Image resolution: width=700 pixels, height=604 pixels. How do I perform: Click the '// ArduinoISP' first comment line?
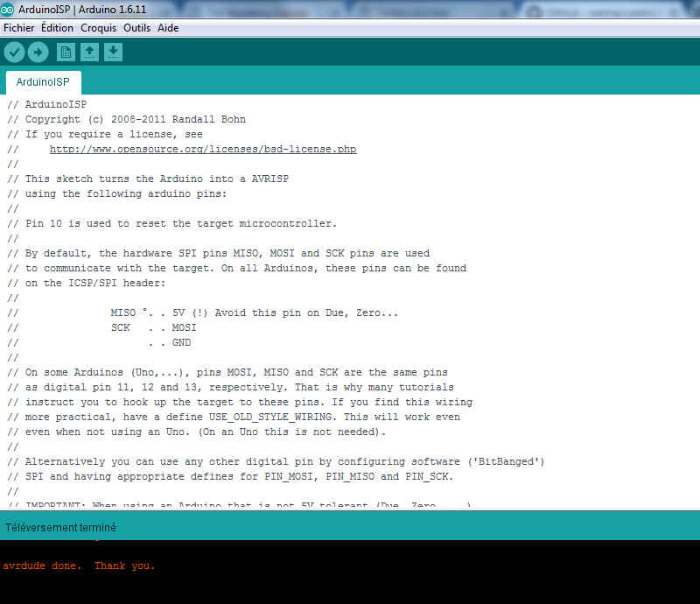point(47,104)
